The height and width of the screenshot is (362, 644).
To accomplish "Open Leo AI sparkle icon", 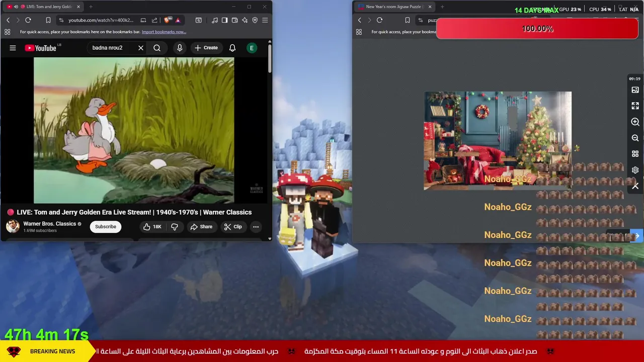I will (245, 20).
